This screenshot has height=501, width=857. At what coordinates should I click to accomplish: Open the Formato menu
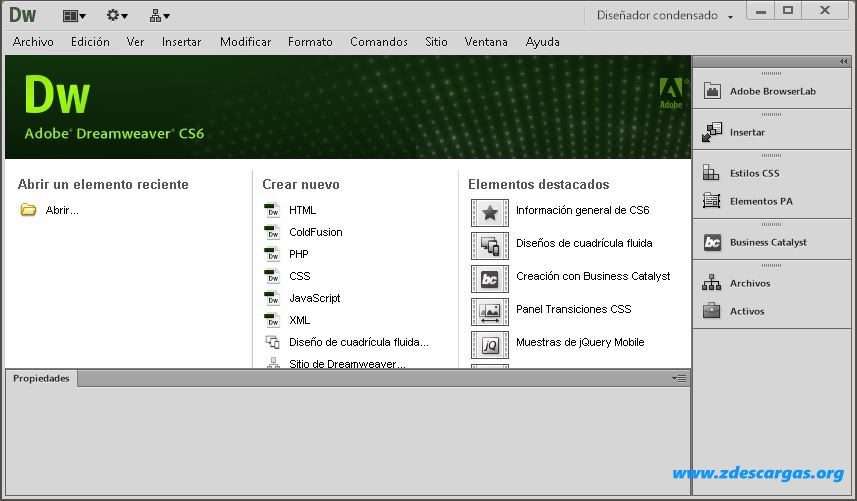pyautogui.click(x=310, y=42)
